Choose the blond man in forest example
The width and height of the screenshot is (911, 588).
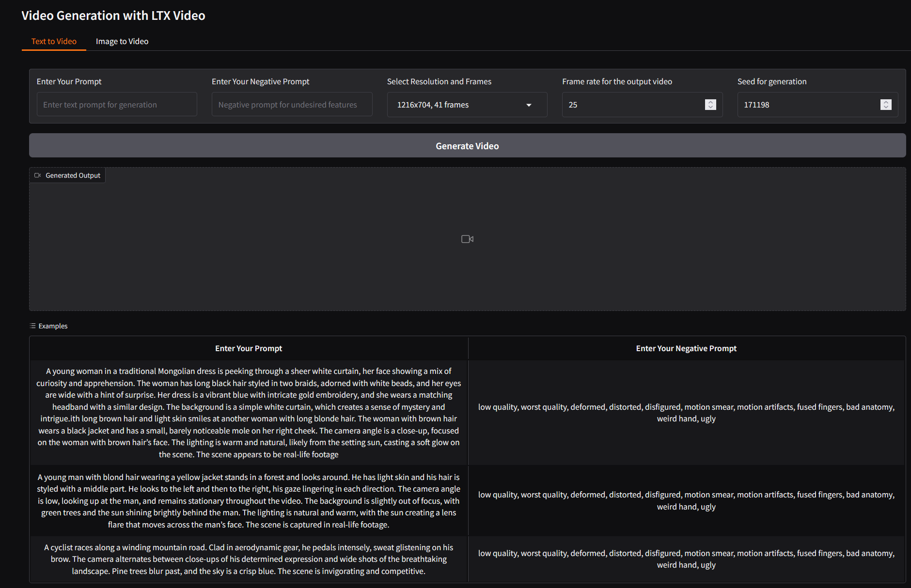tap(249, 501)
